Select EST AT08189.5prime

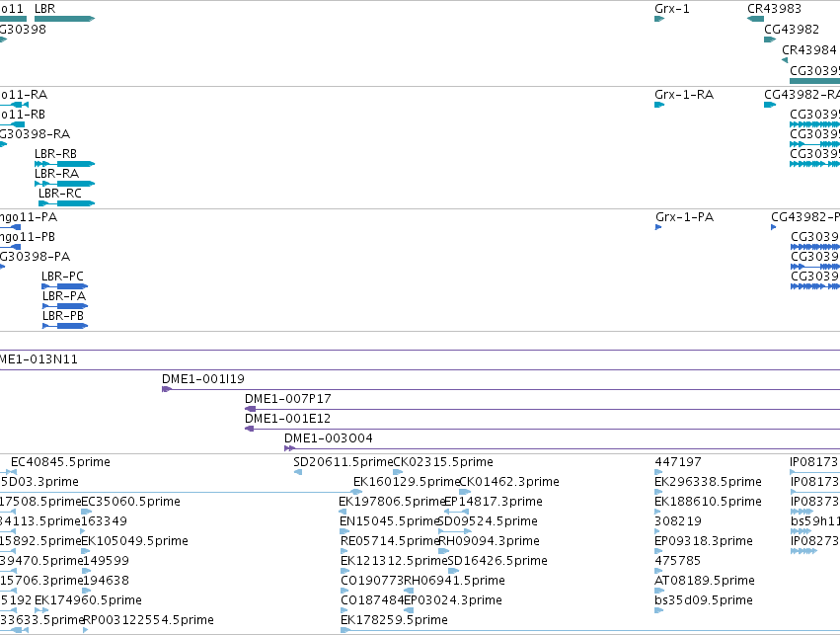coord(659,592)
